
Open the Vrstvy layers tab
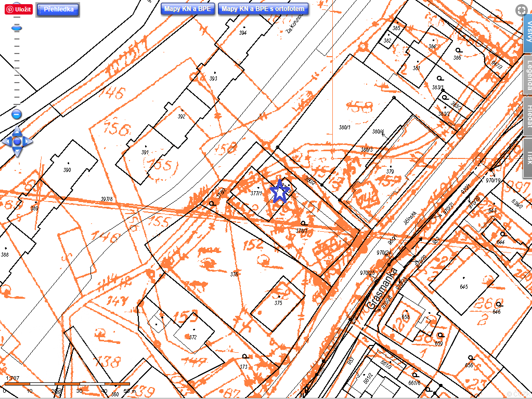pyautogui.click(x=527, y=34)
